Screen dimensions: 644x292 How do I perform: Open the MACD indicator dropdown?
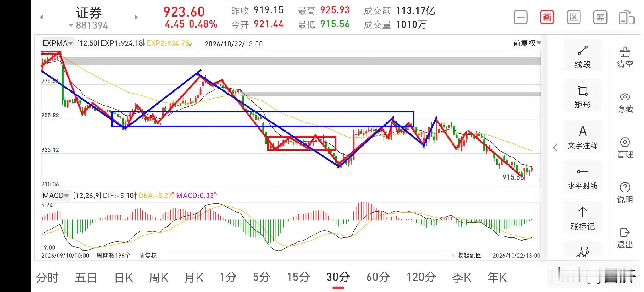pos(56,196)
